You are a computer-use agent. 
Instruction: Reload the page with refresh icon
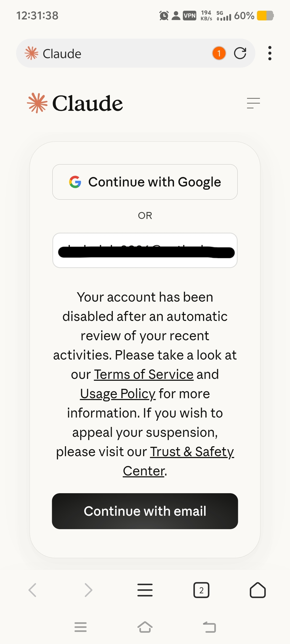click(240, 53)
